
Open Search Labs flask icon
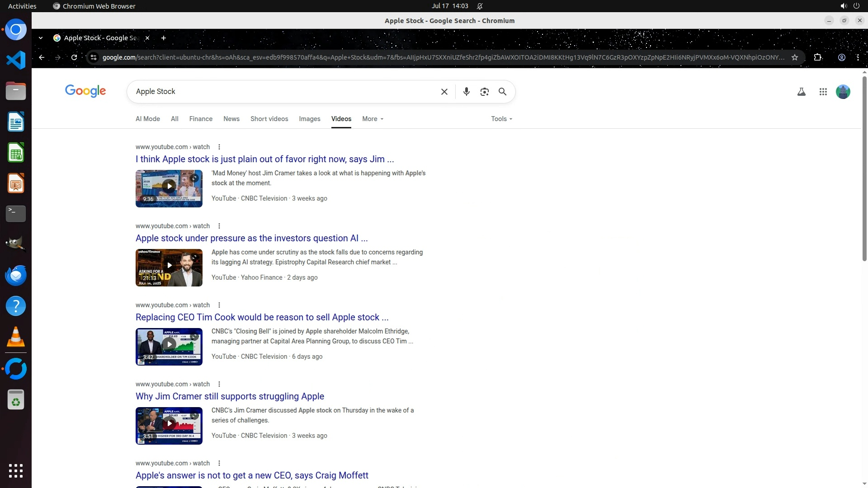801,92
